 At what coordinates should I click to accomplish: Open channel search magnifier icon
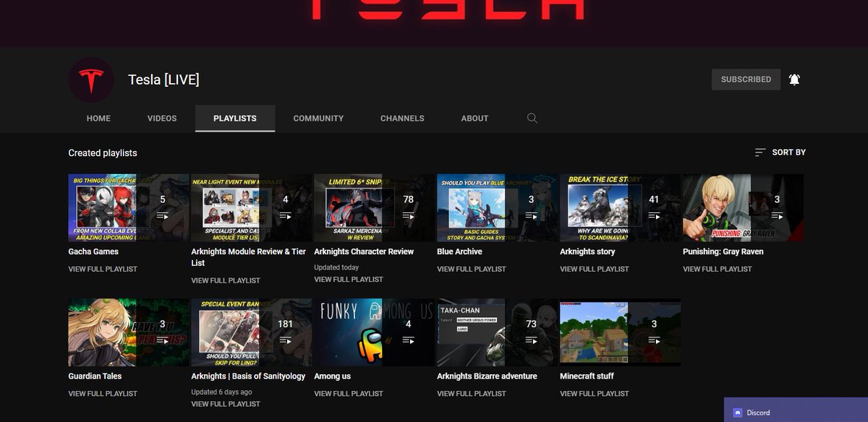[532, 118]
